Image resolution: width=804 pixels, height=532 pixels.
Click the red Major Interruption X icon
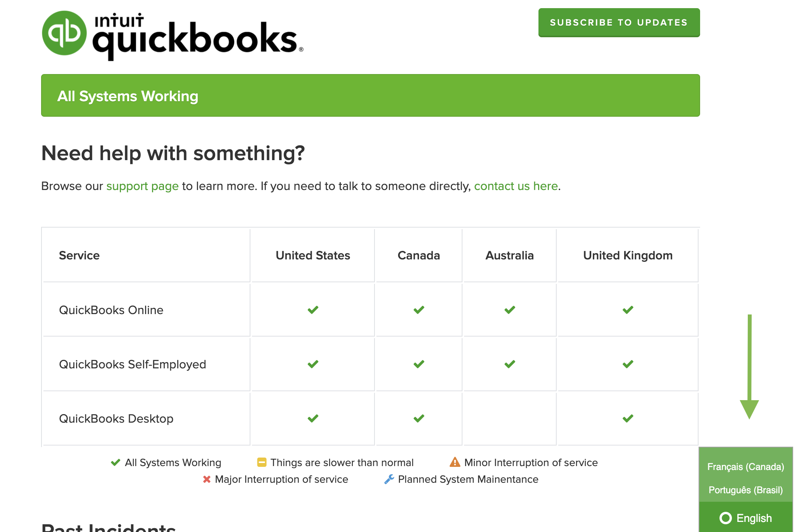point(207,479)
